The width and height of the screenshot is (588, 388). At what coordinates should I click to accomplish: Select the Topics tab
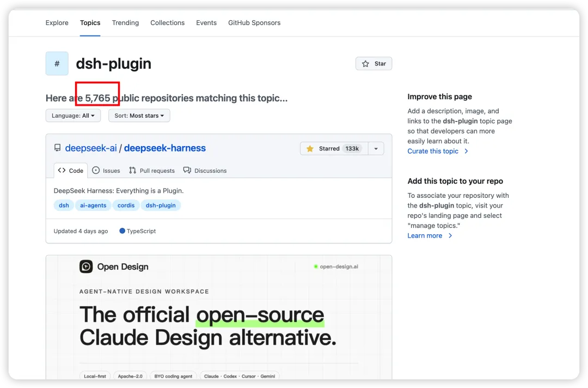(90, 22)
